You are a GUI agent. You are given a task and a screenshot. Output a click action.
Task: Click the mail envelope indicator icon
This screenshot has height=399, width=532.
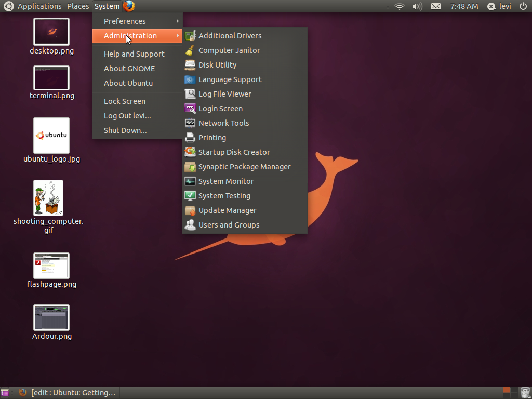click(436, 6)
